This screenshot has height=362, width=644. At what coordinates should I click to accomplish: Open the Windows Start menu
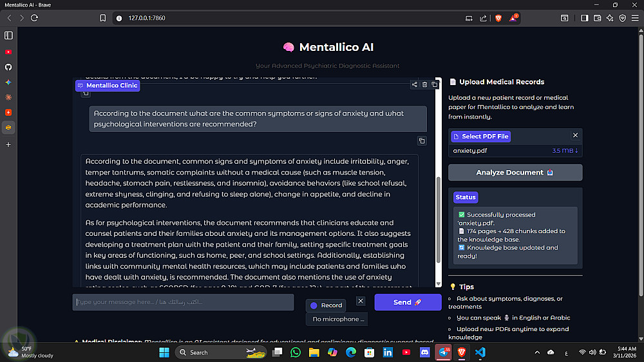click(164, 352)
